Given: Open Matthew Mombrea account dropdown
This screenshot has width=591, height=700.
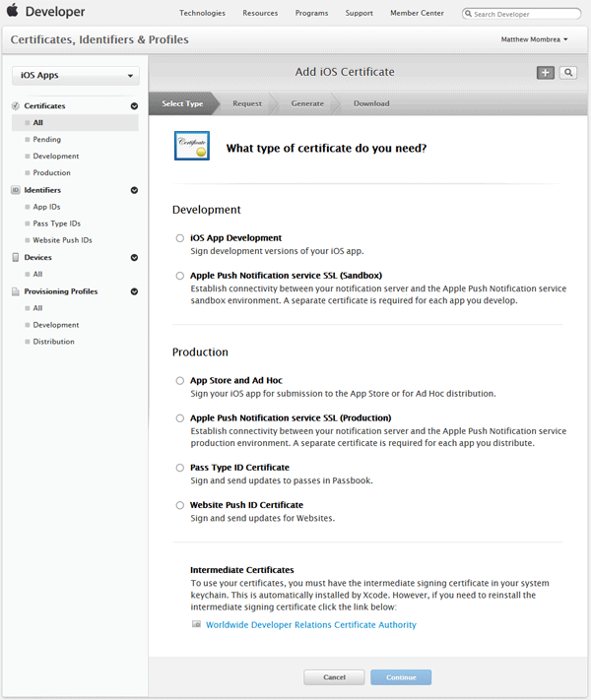Looking at the screenshot, I should click(x=534, y=39).
